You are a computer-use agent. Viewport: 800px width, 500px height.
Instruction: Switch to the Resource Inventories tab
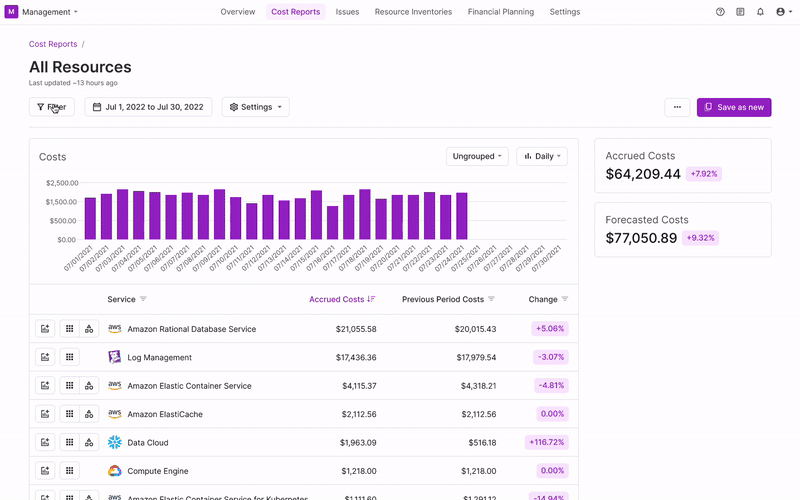click(x=413, y=12)
